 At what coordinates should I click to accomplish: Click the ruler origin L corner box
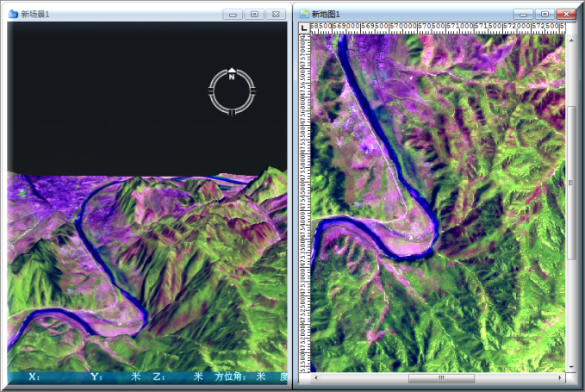pos(304,28)
